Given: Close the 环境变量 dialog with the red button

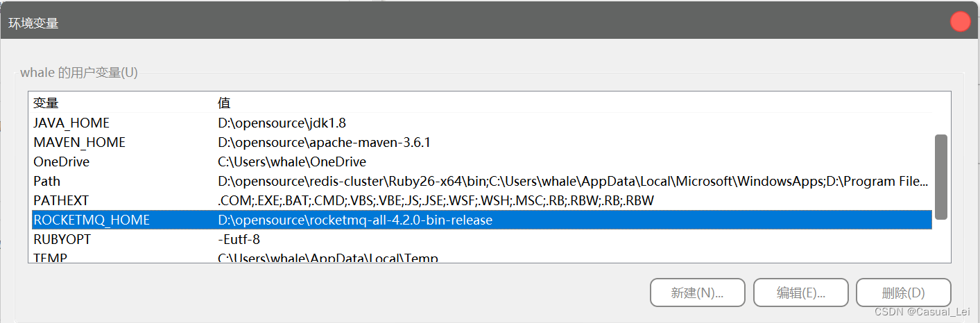Looking at the screenshot, I should [960, 21].
